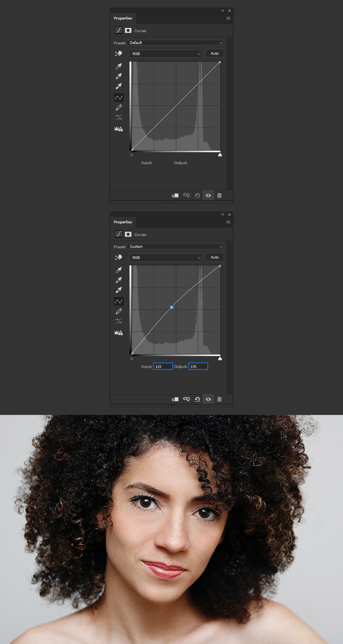
Task: Pick the white point eyedropper in top panel
Action: (119, 86)
